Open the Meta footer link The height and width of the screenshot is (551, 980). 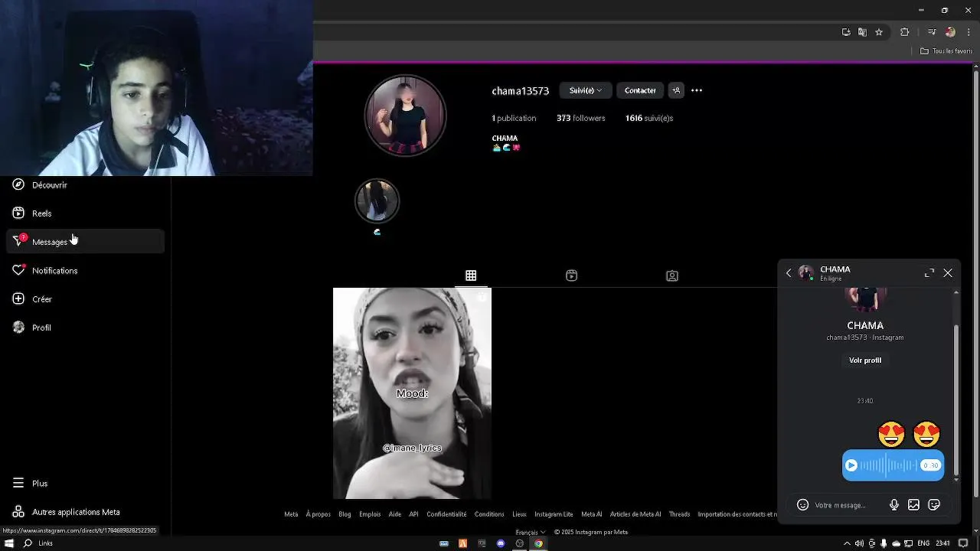(291, 514)
